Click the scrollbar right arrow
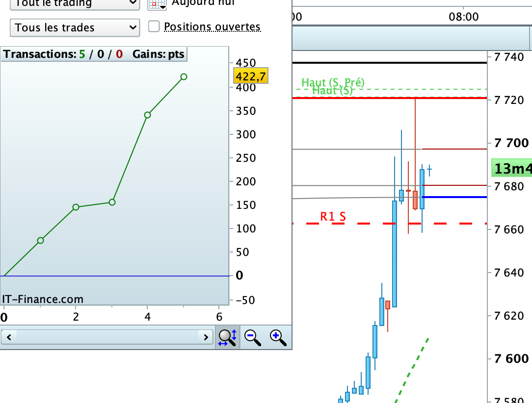532x403 pixels. [206, 337]
